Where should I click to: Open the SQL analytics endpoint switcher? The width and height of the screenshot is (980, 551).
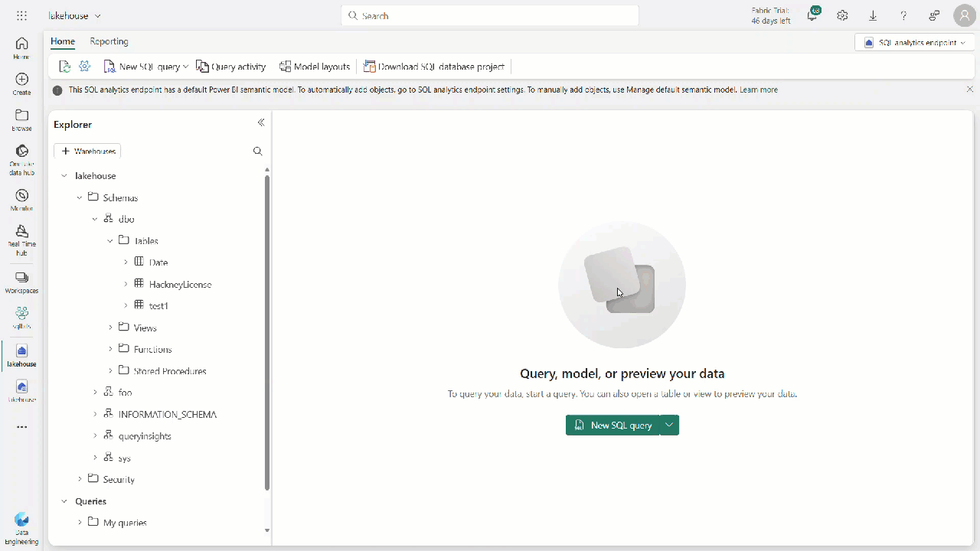pos(915,43)
